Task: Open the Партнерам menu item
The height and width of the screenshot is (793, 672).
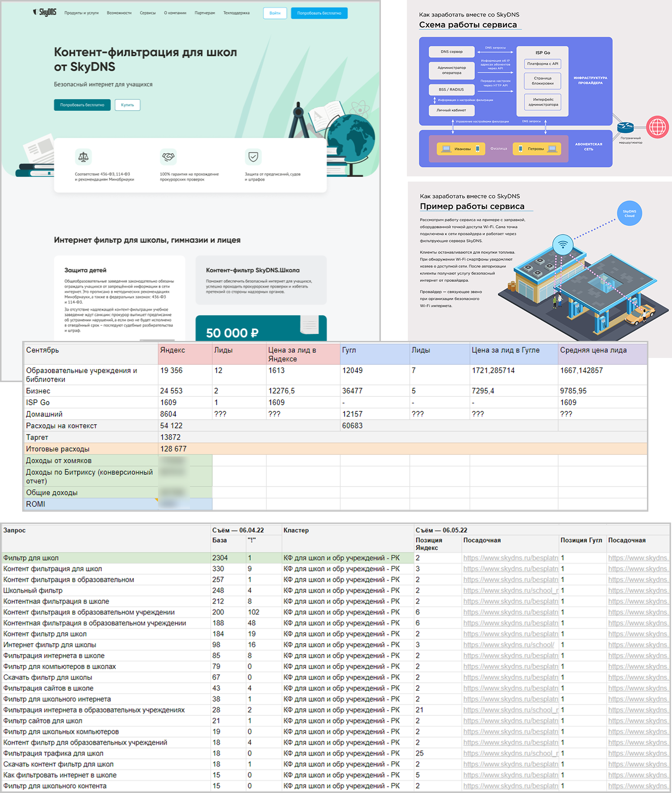Action: 205,13
